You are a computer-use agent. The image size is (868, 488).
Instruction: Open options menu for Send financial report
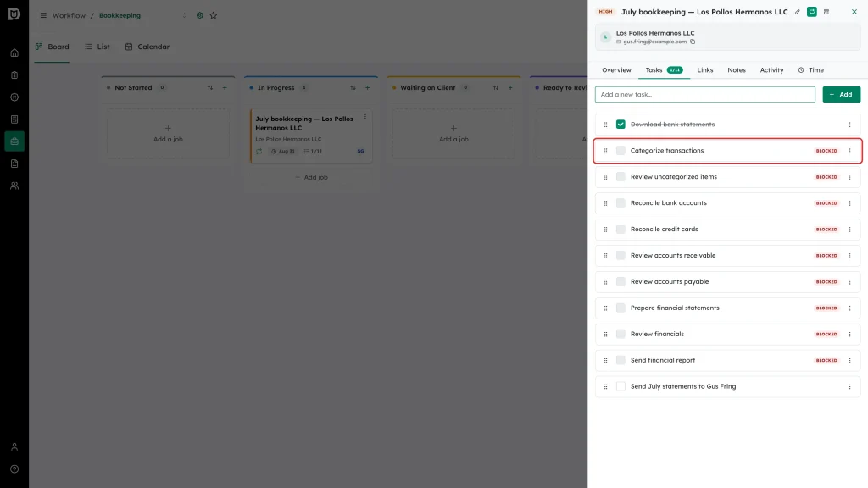[x=849, y=360]
